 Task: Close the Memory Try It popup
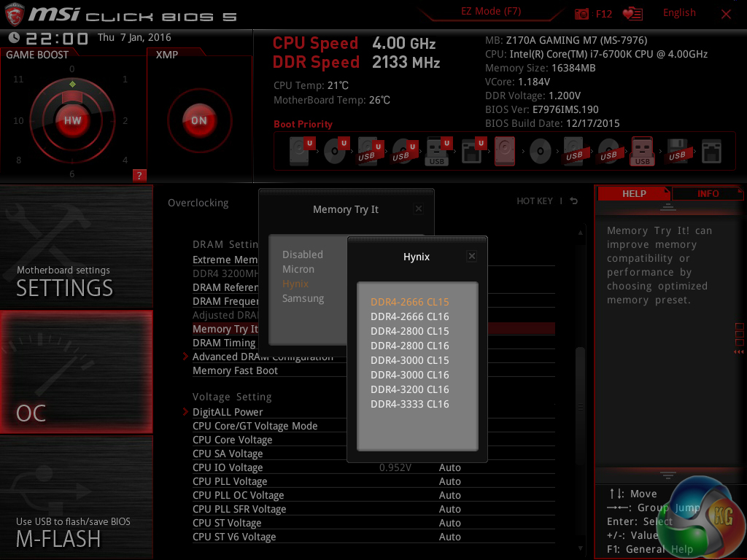(418, 209)
